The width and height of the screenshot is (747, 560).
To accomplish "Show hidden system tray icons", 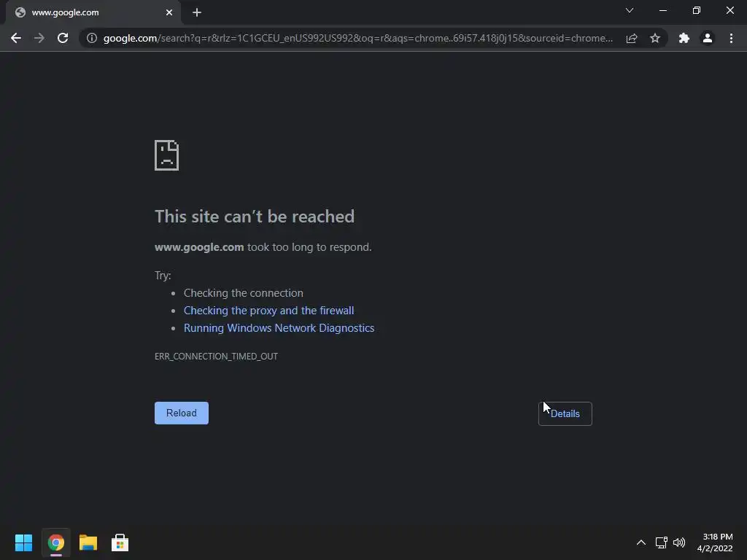I will [641, 542].
